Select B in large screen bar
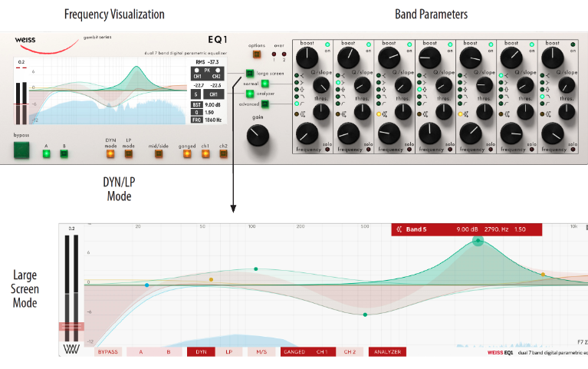The width and height of the screenshot is (588, 369). tap(169, 352)
